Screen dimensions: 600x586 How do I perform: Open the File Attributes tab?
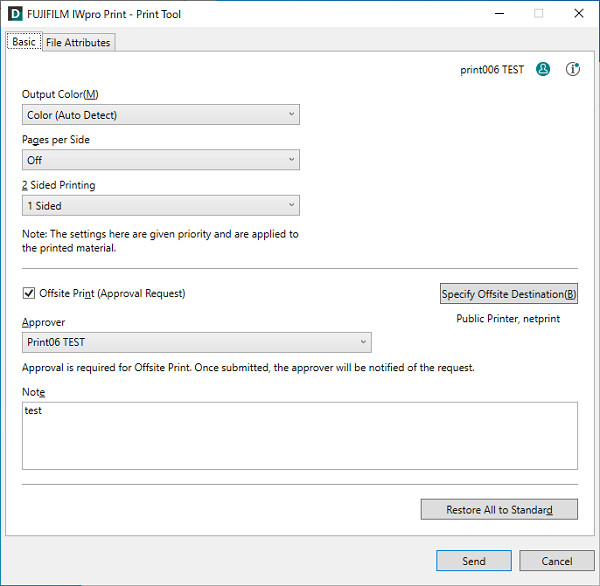pyautogui.click(x=79, y=42)
